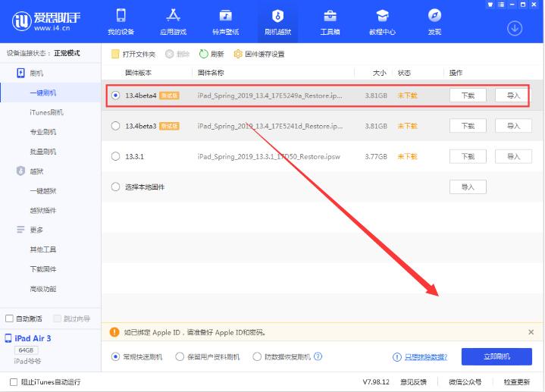This screenshot has height=392, width=545.
Task: Click the 固件名称 column header
Action: 211,73
